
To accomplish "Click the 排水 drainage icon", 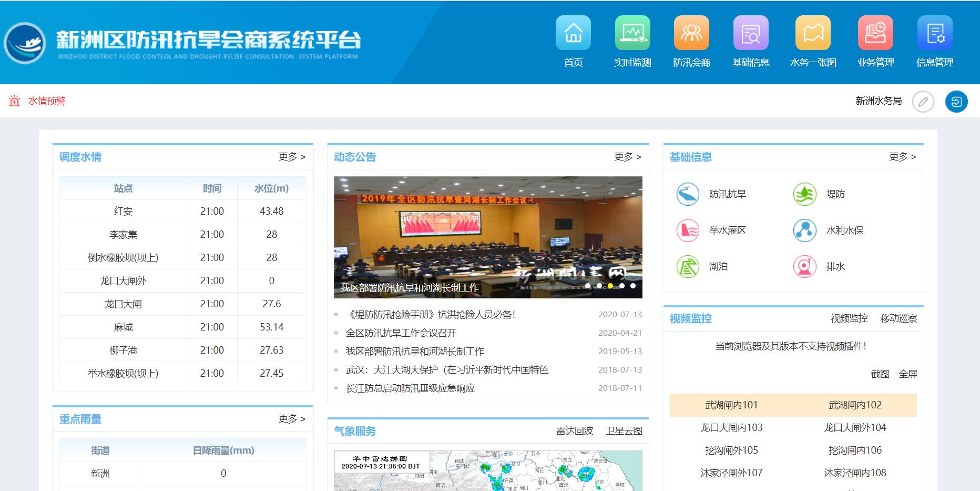I will [x=804, y=266].
